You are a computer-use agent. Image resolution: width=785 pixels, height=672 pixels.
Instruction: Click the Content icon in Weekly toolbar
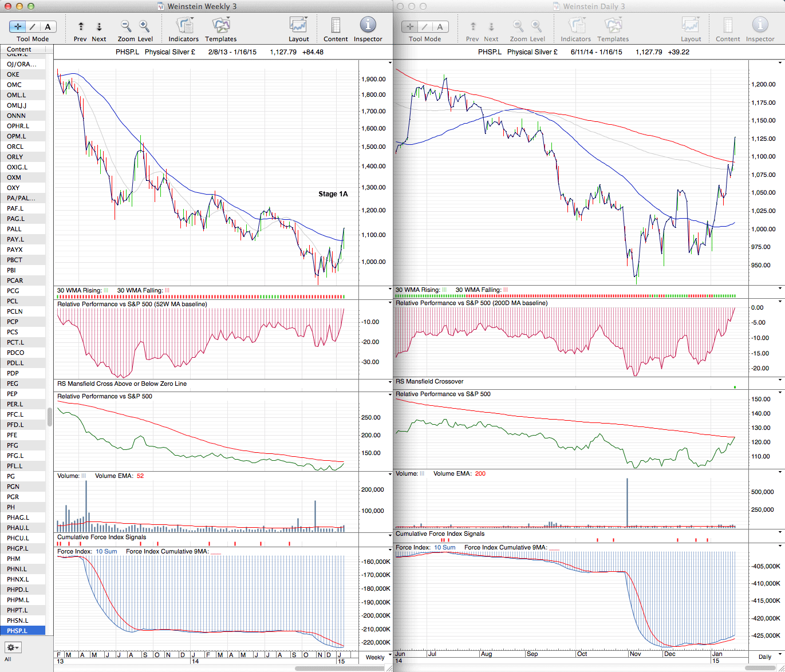(336, 26)
